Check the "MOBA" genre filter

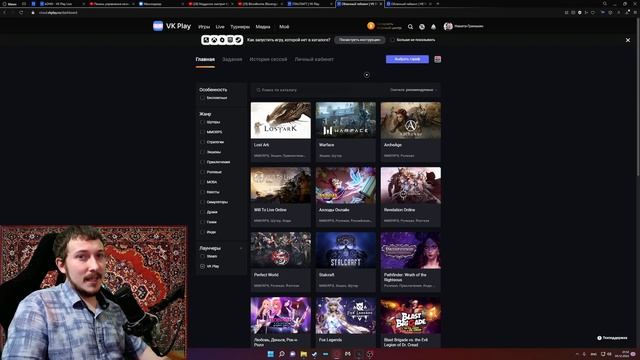(x=202, y=182)
